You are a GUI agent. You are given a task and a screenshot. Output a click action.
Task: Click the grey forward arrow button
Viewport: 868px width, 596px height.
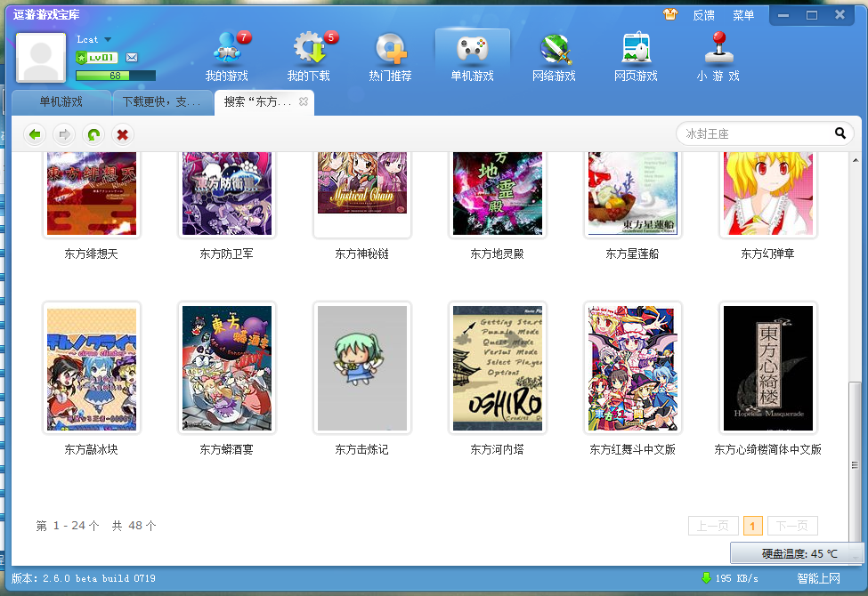[x=64, y=134]
